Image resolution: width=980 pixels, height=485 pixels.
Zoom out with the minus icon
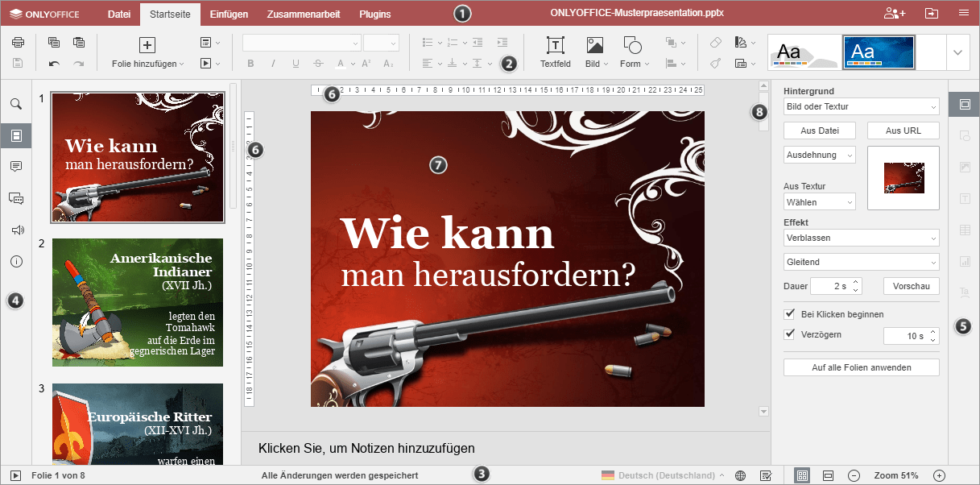pyautogui.click(x=854, y=475)
